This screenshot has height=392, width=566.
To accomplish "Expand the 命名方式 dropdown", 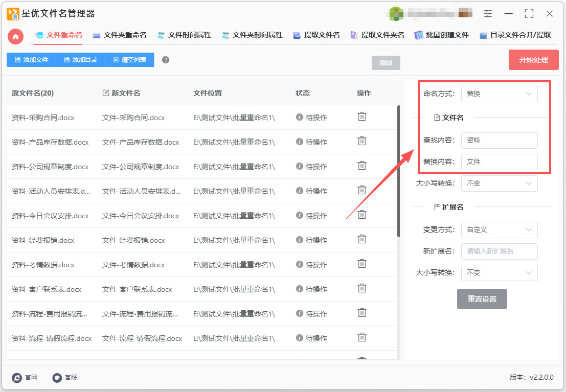I will click(x=499, y=94).
